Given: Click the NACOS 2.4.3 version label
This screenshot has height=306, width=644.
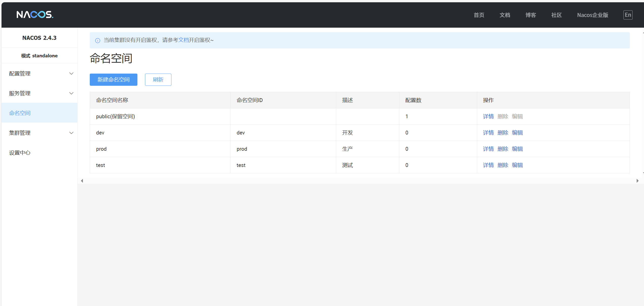Looking at the screenshot, I should (x=39, y=38).
